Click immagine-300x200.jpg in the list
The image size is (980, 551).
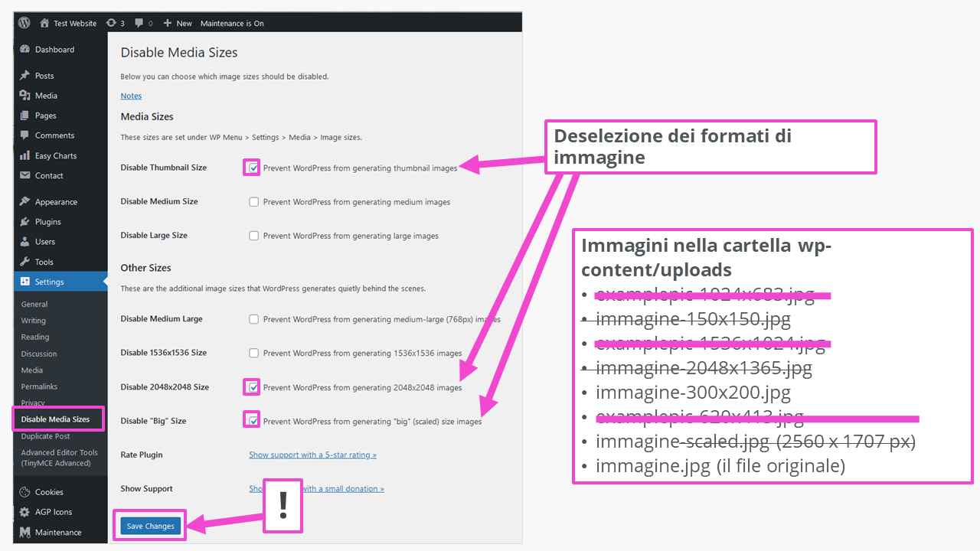click(693, 393)
